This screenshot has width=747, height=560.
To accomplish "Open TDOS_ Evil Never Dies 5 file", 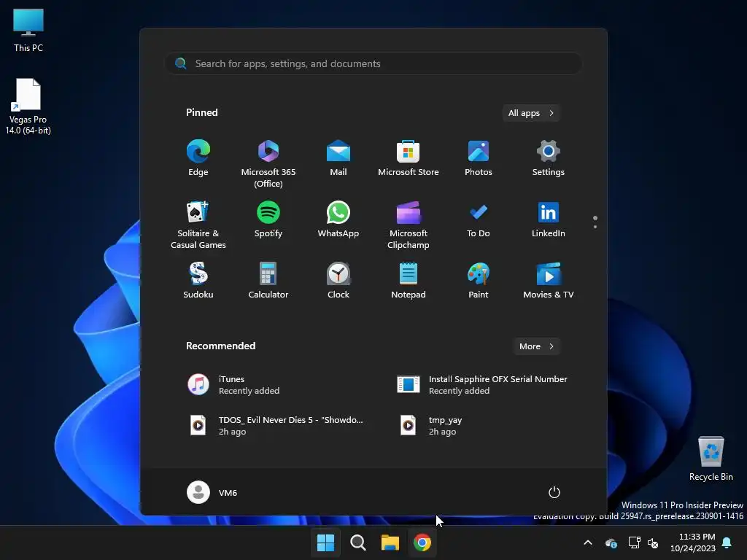I will click(276, 425).
